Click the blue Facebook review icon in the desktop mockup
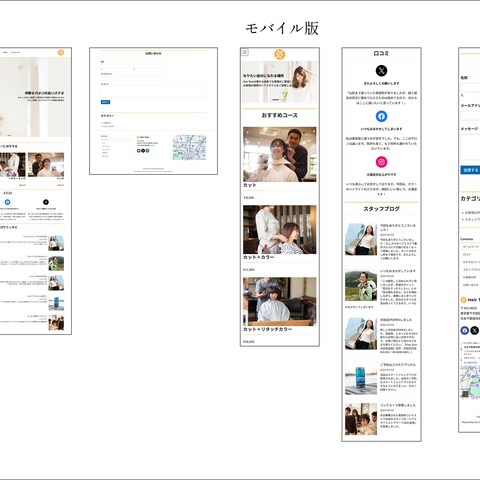The image size is (480, 480). click(x=7, y=202)
